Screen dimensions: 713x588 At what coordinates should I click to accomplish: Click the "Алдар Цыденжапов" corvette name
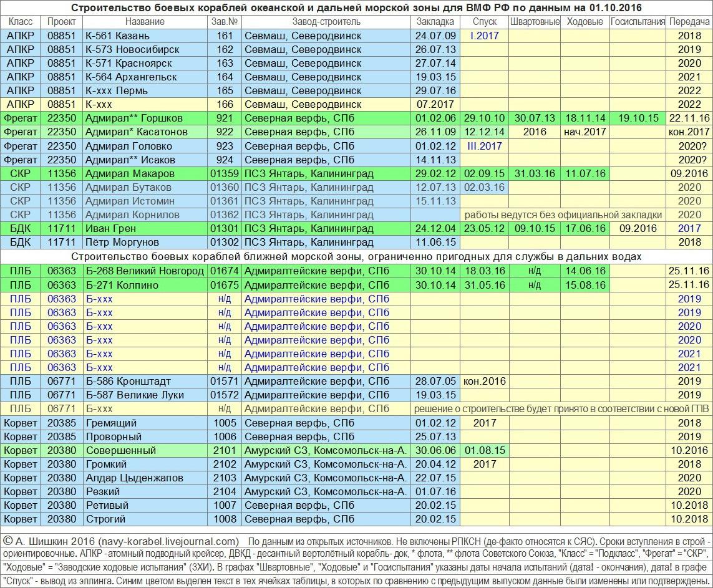[x=134, y=478]
